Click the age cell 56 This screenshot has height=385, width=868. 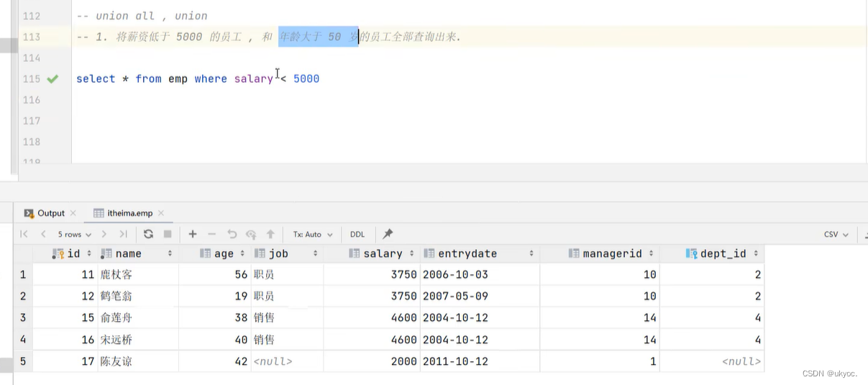[x=215, y=274]
